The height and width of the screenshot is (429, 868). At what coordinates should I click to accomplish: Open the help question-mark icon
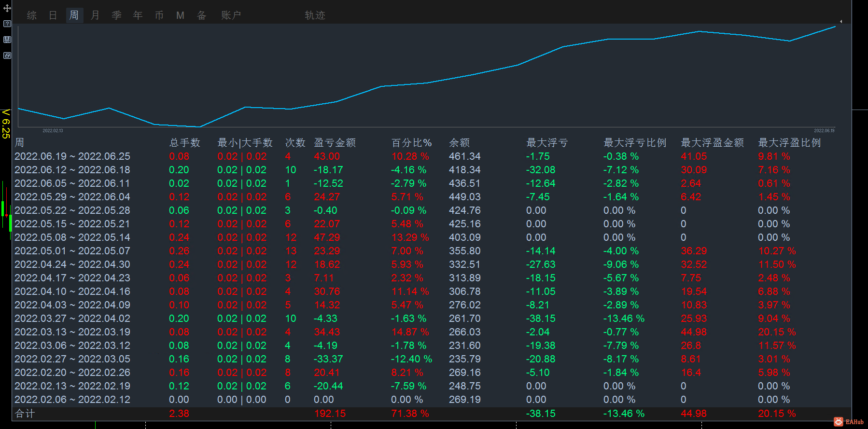[7, 24]
